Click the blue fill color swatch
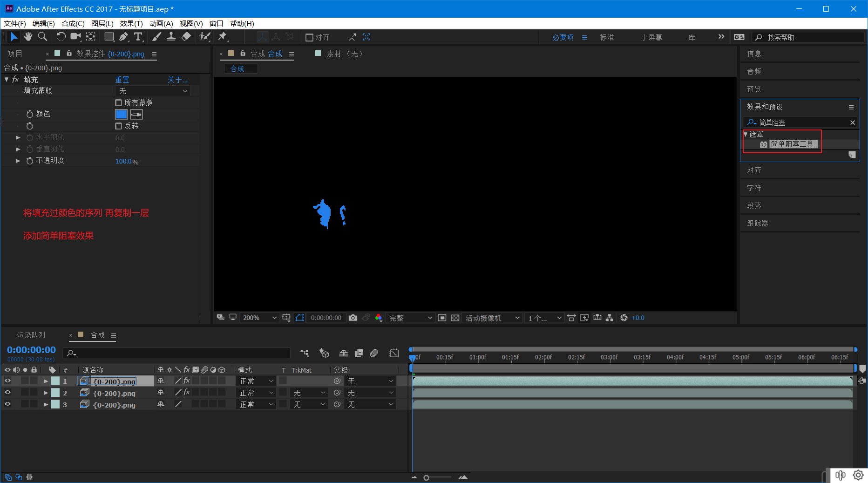This screenshot has width=868, height=483. click(121, 114)
